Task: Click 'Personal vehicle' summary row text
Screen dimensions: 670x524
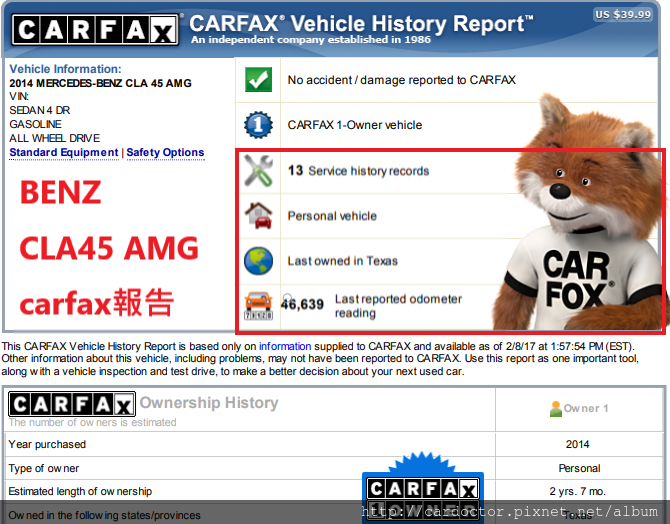Action: click(332, 216)
